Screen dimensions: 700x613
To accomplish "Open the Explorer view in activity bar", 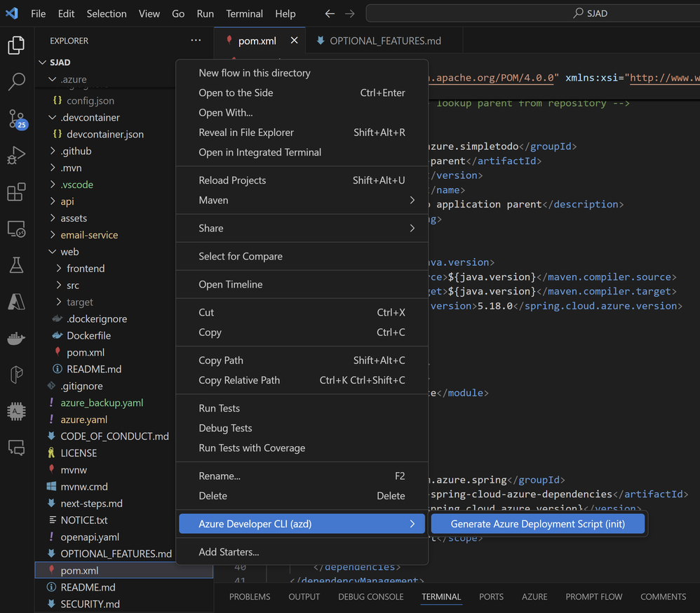I will [16, 46].
